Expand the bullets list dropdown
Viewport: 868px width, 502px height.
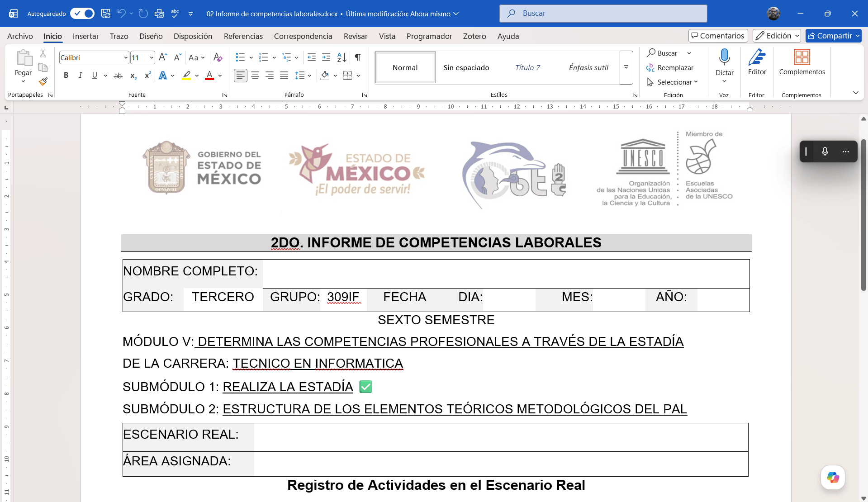pos(251,57)
